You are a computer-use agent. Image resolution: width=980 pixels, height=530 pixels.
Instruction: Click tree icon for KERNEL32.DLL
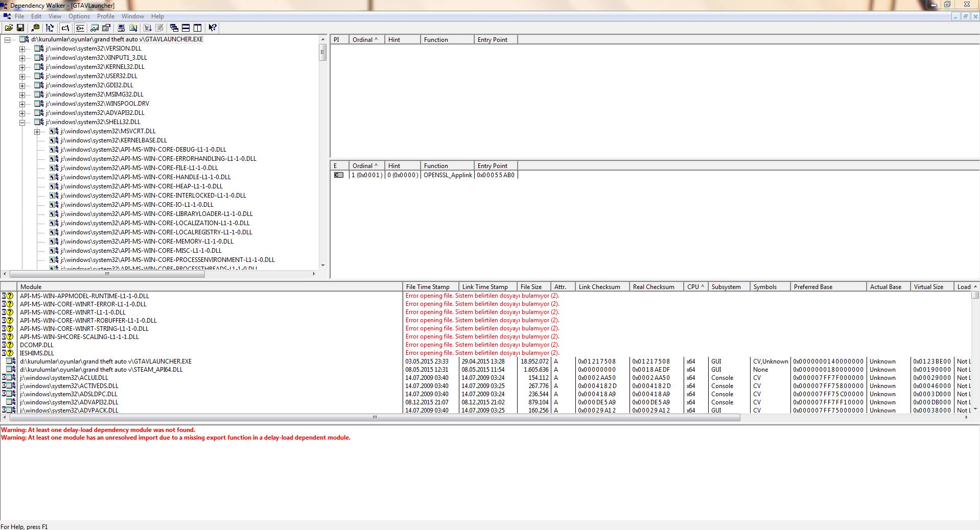point(39,67)
